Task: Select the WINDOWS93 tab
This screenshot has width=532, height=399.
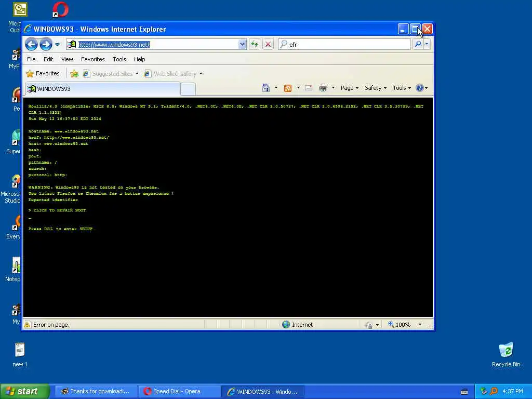Action: click(102, 89)
